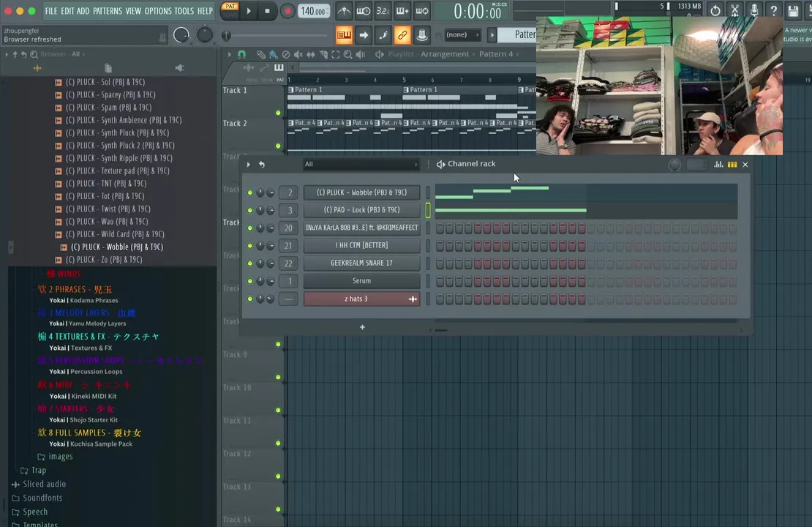Toggle PAT/SONG mode switch
The image size is (812, 527).
pos(230,11)
